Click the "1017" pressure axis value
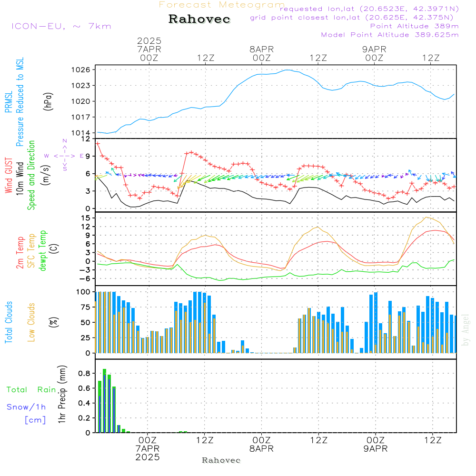The width and height of the screenshot is (476, 476). point(81,117)
